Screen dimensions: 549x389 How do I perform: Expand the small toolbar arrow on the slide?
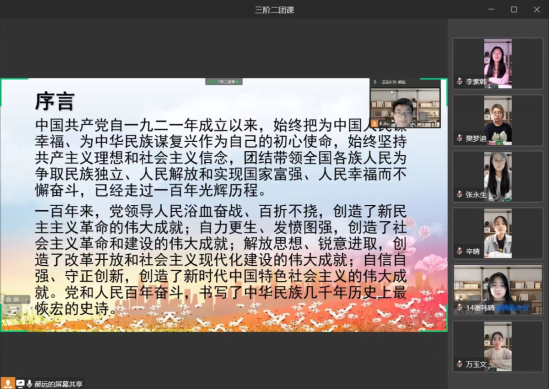click(x=26, y=300)
